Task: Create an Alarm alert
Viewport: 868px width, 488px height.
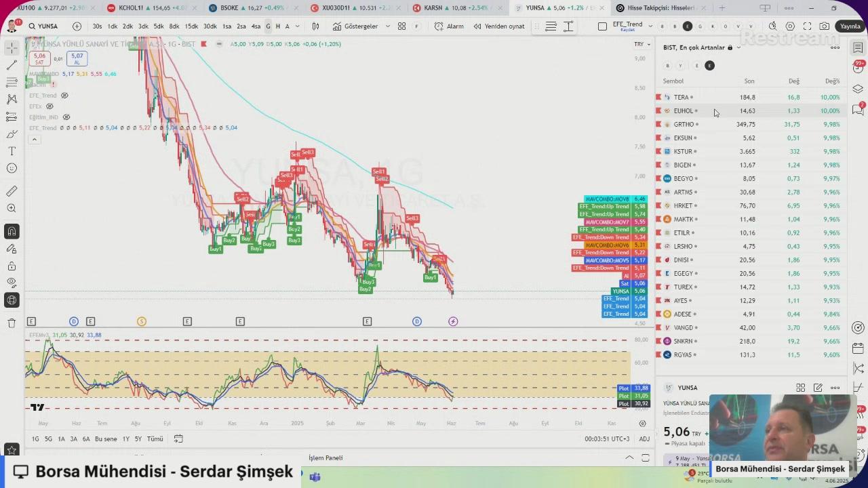Action: pyautogui.click(x=449, y=26)
